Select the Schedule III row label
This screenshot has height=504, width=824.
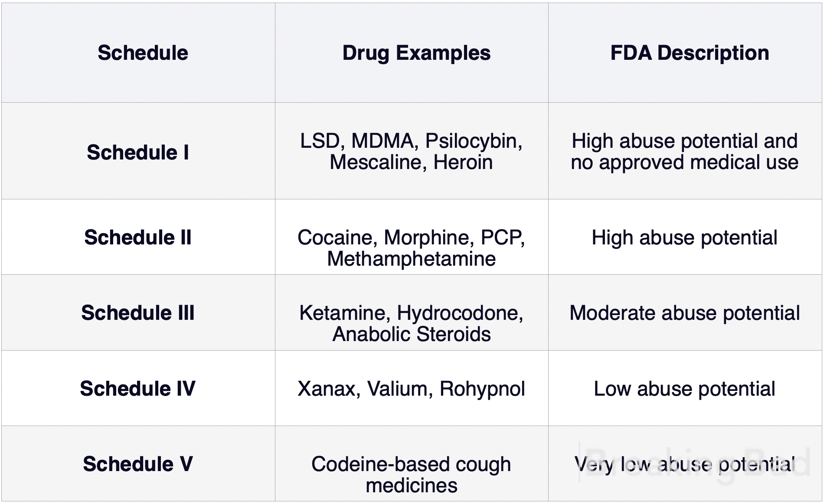pos(138,313)
